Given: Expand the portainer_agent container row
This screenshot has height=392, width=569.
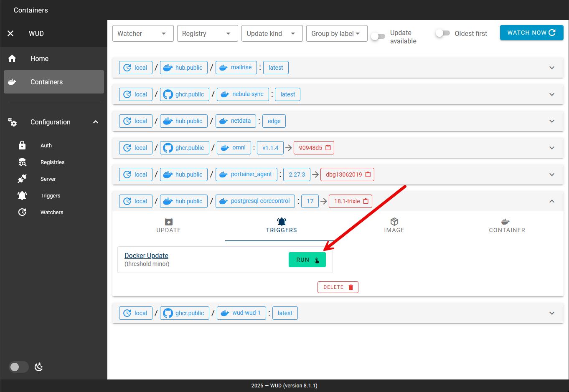Looking at the screenshot, I should coord(552,175).
